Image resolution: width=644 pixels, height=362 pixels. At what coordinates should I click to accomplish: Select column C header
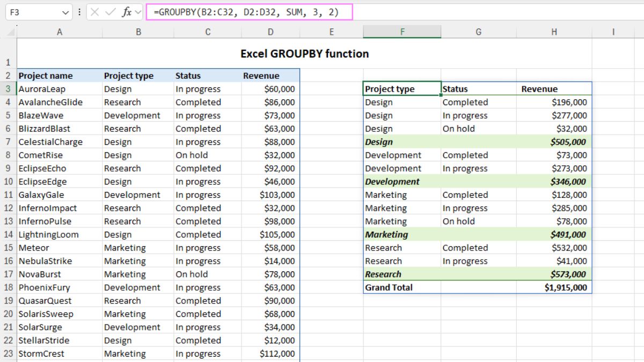pyautogui.click(x=208, y=32)
